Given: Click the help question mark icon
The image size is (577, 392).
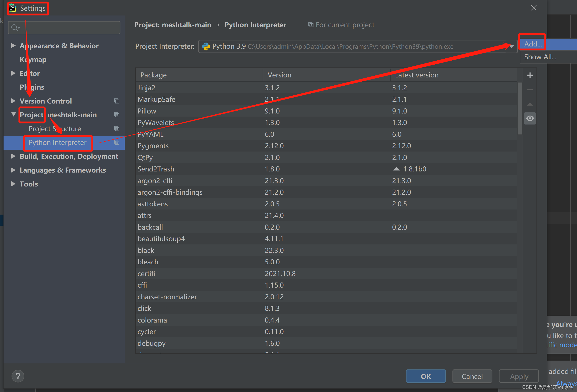Looking at the screenshot, I should pos(18,376).
